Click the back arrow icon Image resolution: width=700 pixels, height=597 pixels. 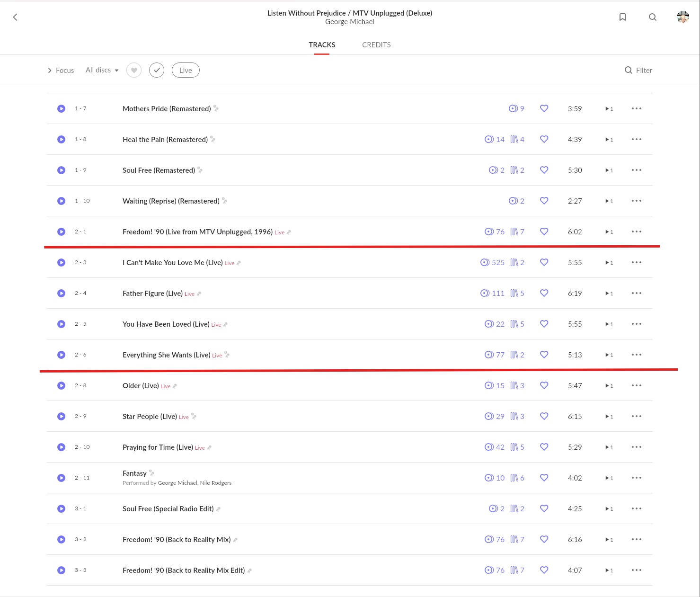pos(15,17)
